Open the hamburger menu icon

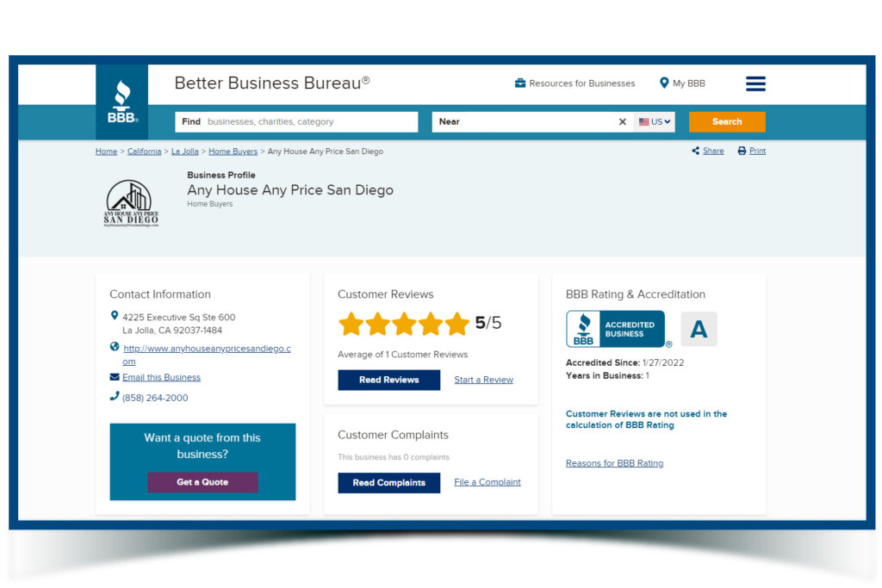[755, 84]
